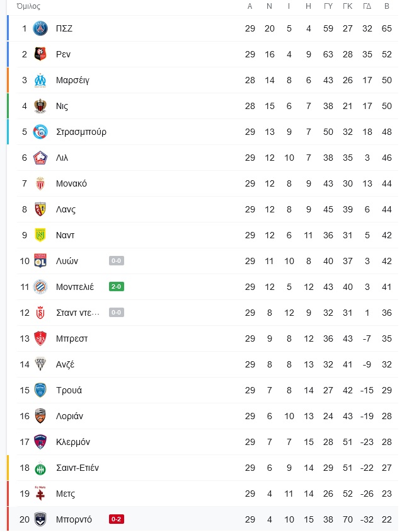
Task: Click the Κλερμόν team name
Action: pyautogui.click(x=73, y=442)
